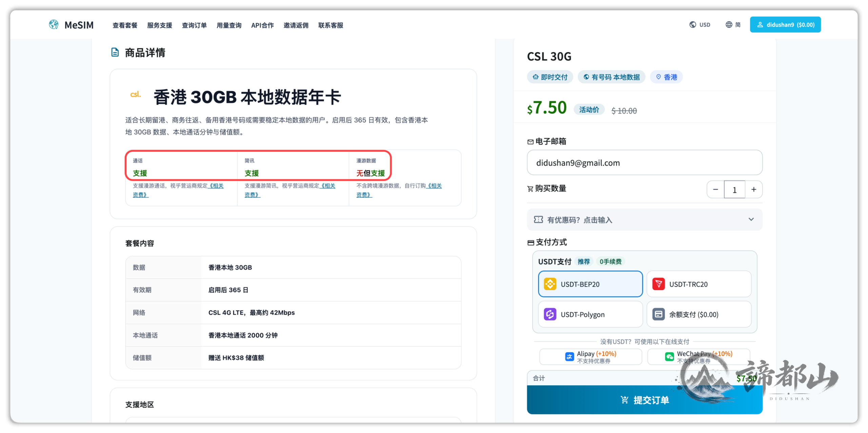The width and height of the screenshot is (868, 433).
Task: Open 查看套餐 menu item
Action: [x=125, y=25]
